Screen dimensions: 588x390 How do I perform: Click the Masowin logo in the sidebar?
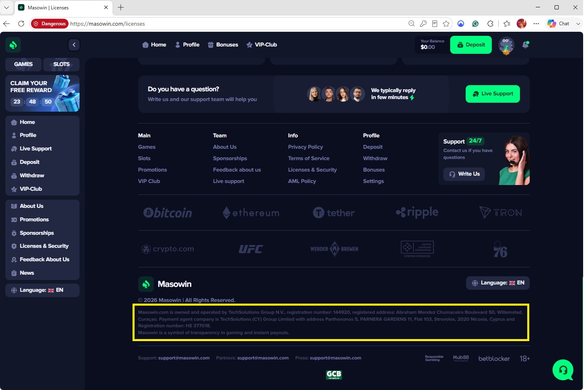click(13, 45)
